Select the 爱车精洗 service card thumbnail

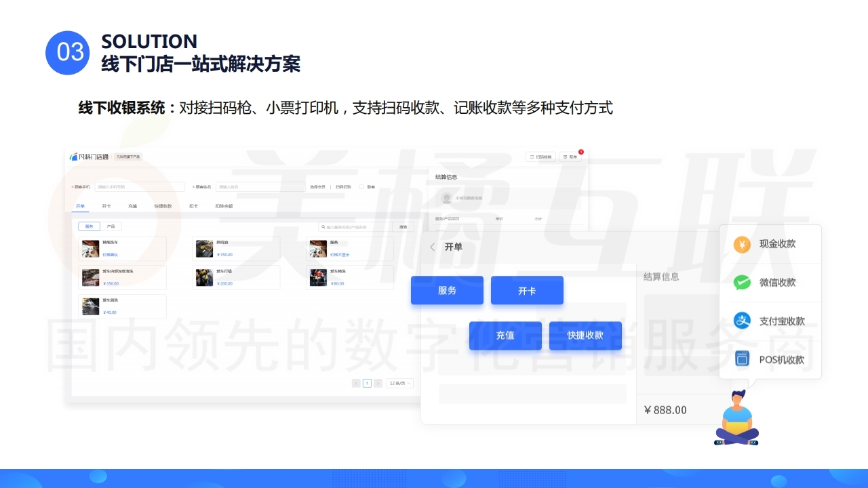pyautogui.click(x=318, y=278)
